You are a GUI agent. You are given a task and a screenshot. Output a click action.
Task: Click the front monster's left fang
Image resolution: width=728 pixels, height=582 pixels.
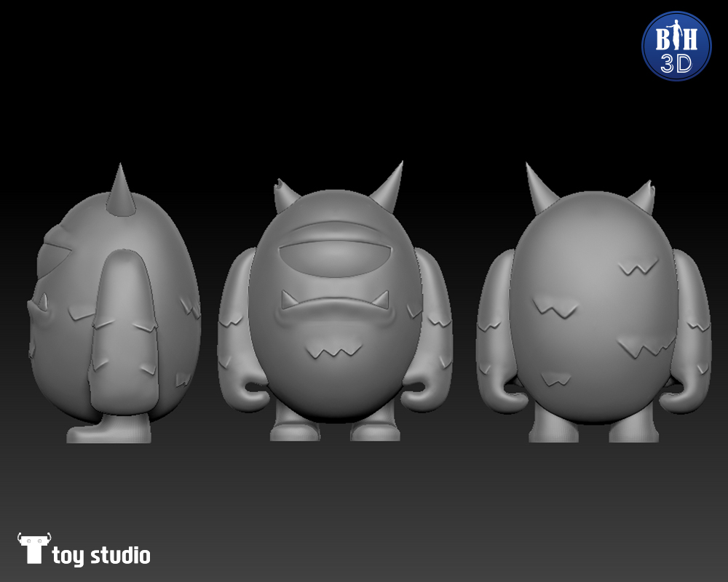[x=289, y=299]
